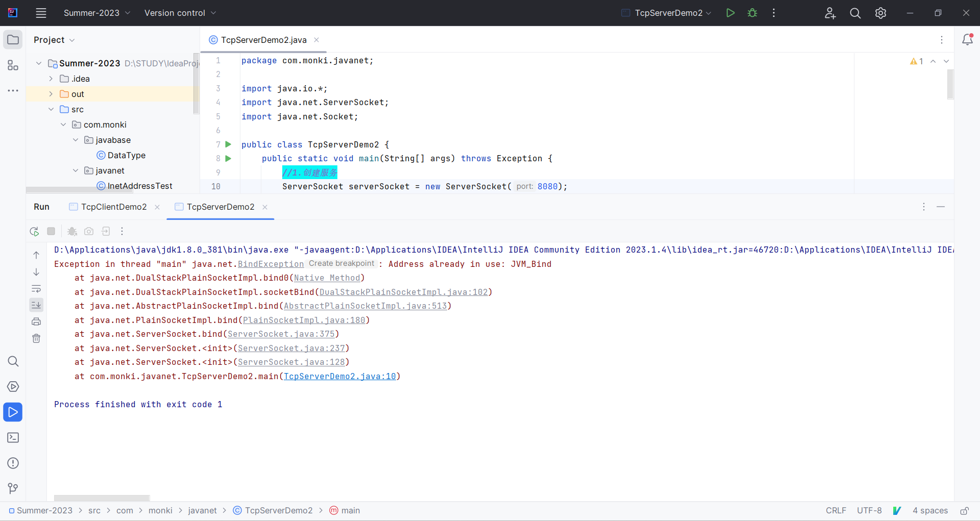Print the console output
Viewport: 980px width, 521px height.
(x=36, y=321)
